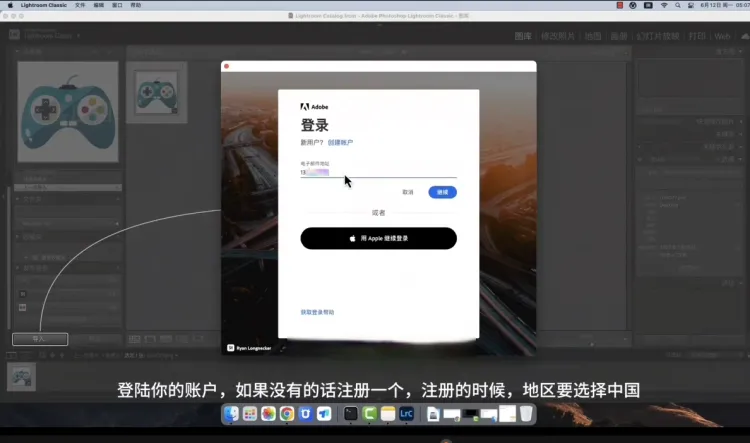
Task: Open the 图库 Library module
Action: coord(523,36)
